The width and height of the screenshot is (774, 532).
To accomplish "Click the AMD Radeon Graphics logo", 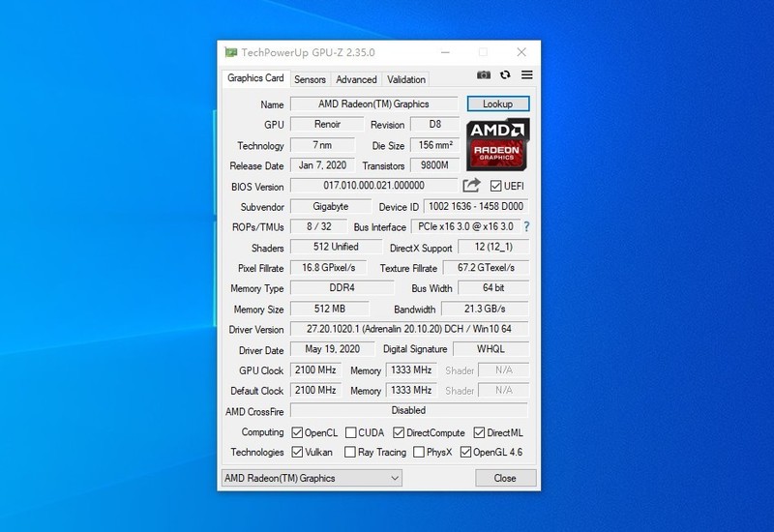I will click(x=497, y=144).
